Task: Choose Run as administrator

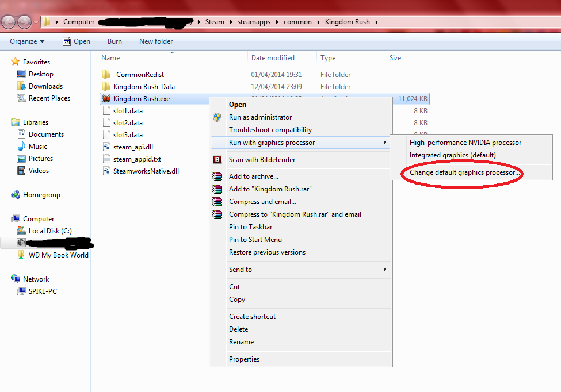Action: click(x=300, y=117)
